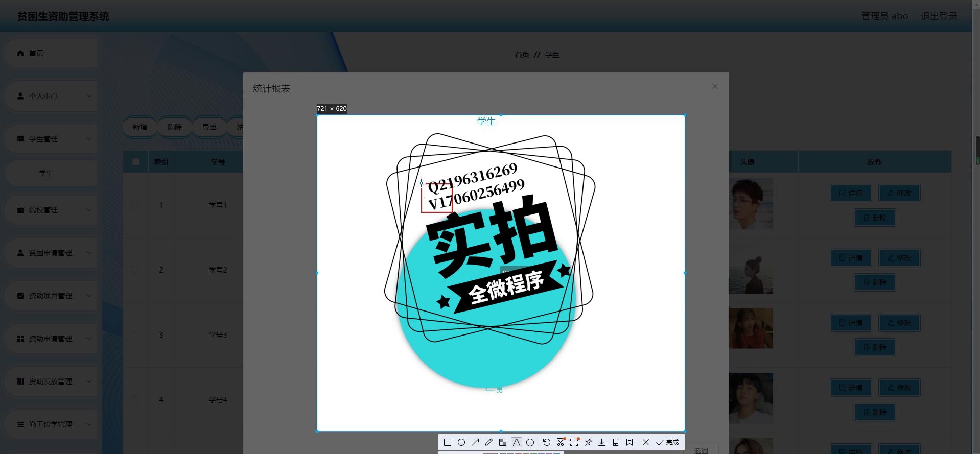980x454 pixels.
Task: Click 修改 for the second student row
Action: click(899, 258)
